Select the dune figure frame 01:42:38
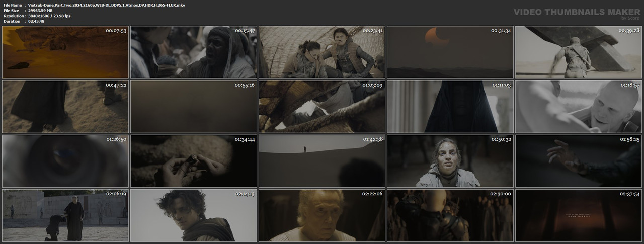Viewport: 644px width, 244px height. [x=322, y=161]
